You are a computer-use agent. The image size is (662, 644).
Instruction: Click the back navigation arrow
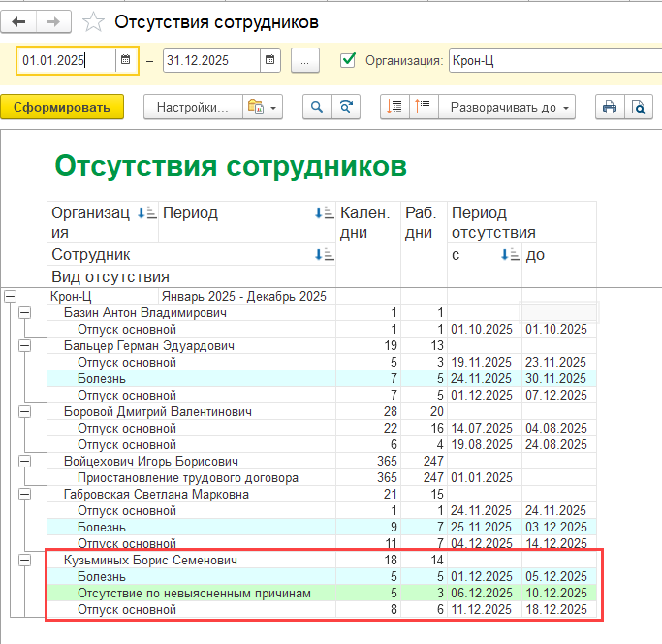pos(18,21)
